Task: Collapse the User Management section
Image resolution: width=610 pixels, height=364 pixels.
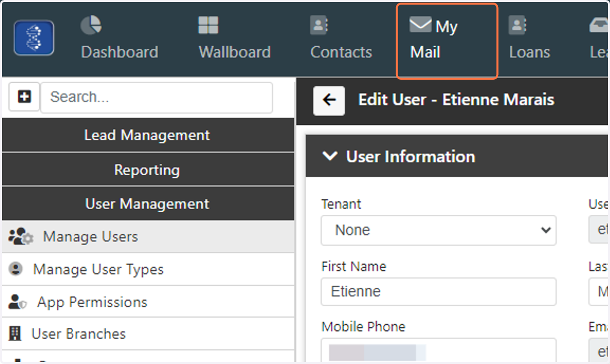Action: [148, 204]
